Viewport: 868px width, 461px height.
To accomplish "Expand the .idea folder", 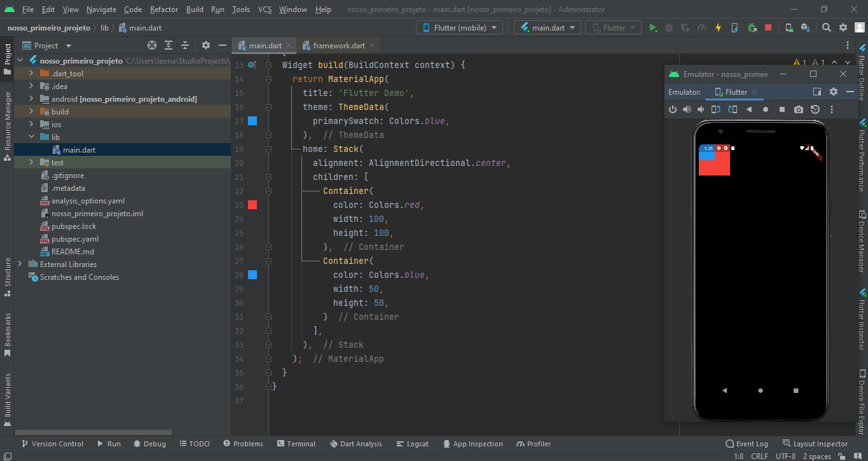I will (x=31, y=86).
